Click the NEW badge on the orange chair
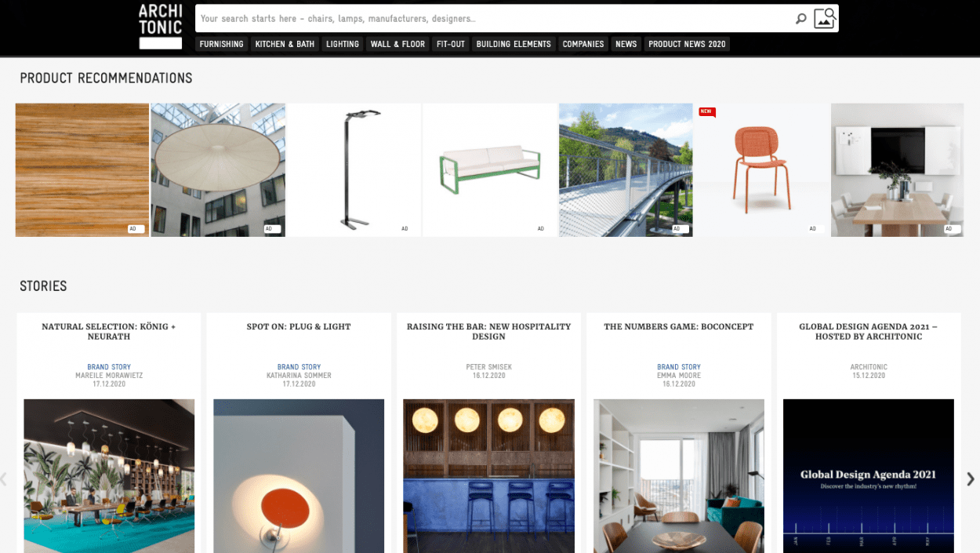 pyautogui.click(x=706, y=111)
